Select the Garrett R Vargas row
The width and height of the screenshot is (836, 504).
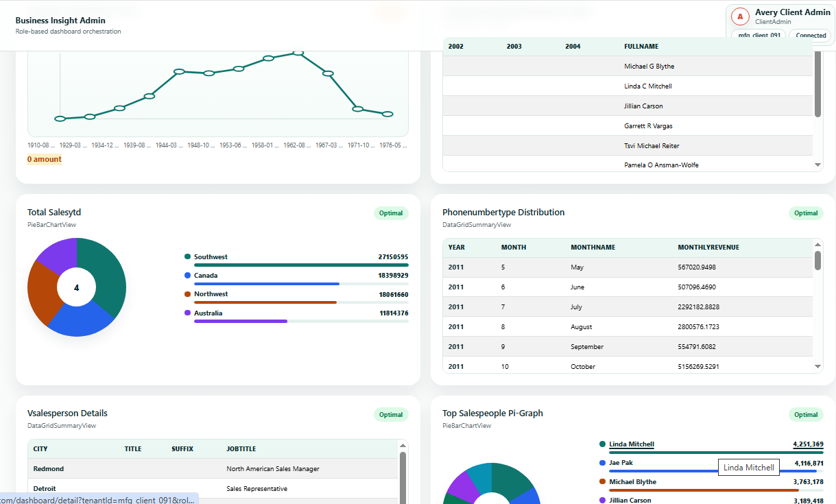point(628,126)
